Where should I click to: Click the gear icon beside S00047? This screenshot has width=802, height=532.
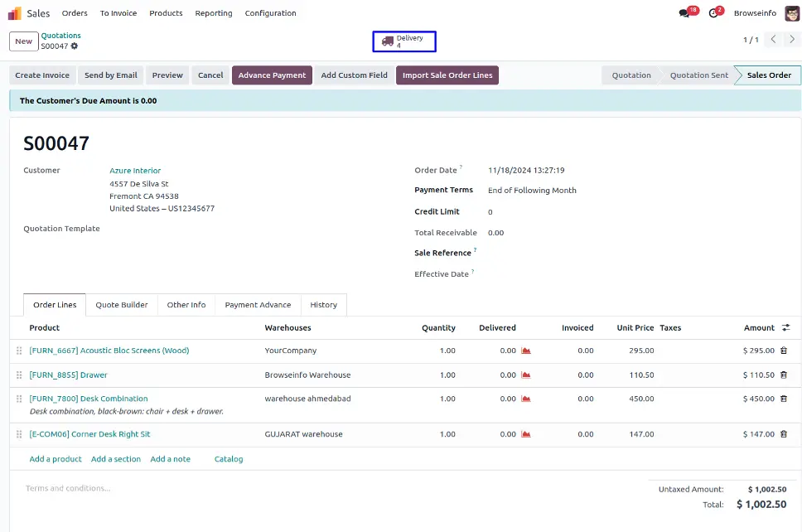[75, 46]
